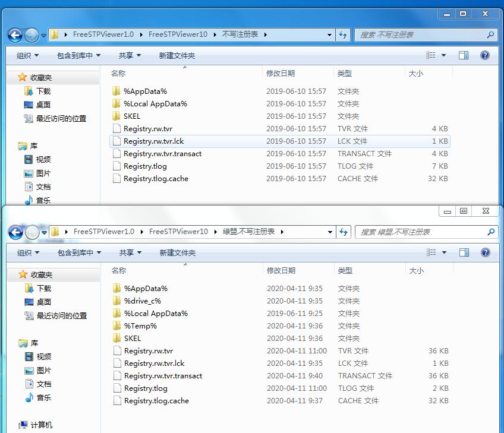Open 图片 library in the bottom window
Image resolution: width=504 pixels, height=433 pixels.
coord(38,371)
